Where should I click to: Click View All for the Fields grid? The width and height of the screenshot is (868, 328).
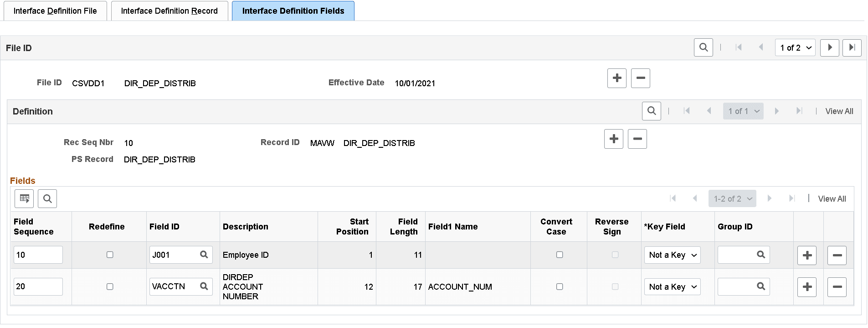[832, 199]
